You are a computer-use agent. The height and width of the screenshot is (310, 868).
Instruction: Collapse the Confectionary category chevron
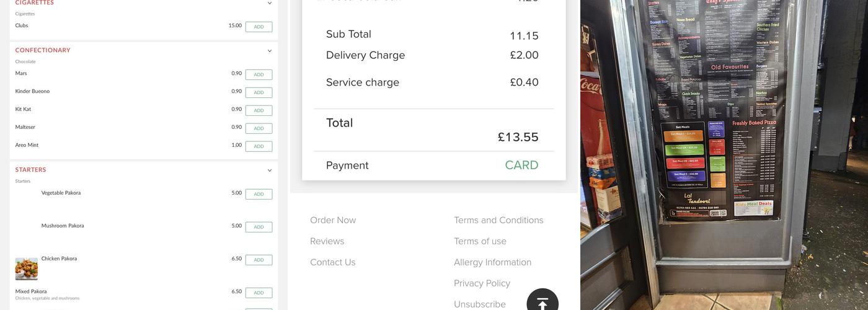(x=270, y=51)
